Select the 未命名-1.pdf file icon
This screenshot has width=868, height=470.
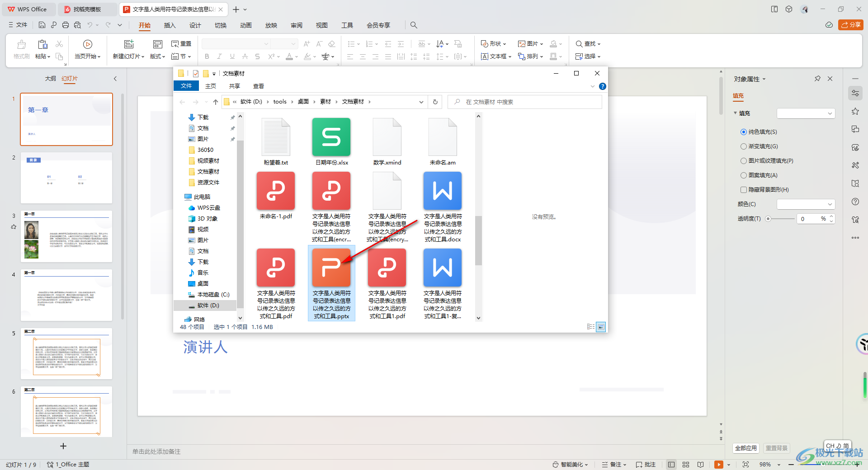click(x=276, y=191)
